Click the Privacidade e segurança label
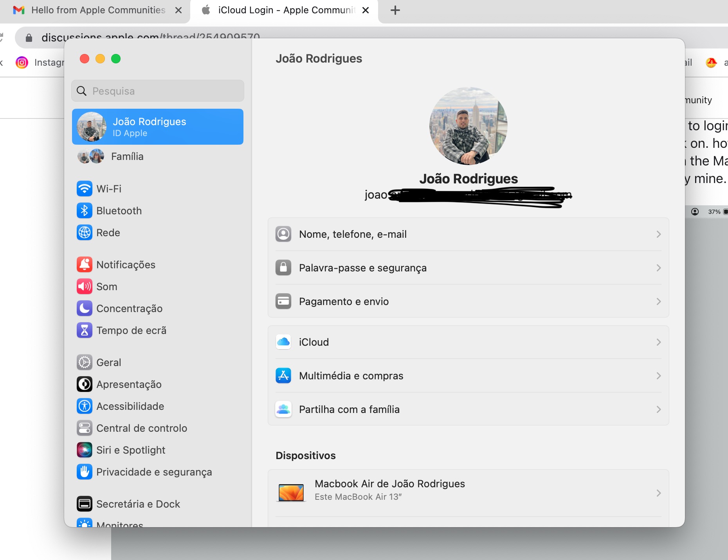Screen dimensions: 728x560 pos(154,472)
